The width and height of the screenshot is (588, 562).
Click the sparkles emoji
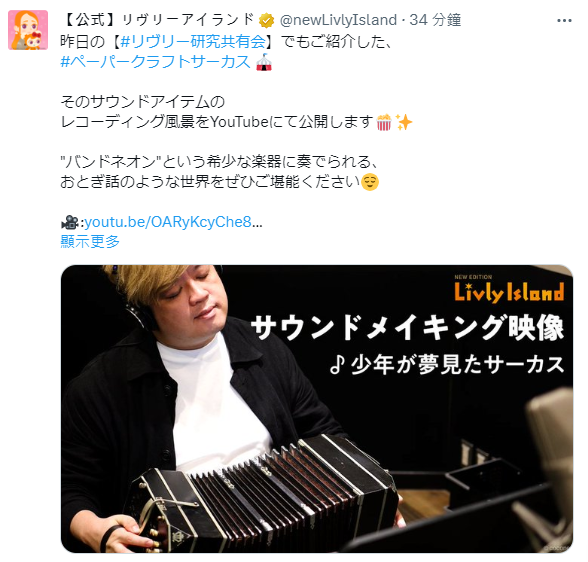pos(404,122)
